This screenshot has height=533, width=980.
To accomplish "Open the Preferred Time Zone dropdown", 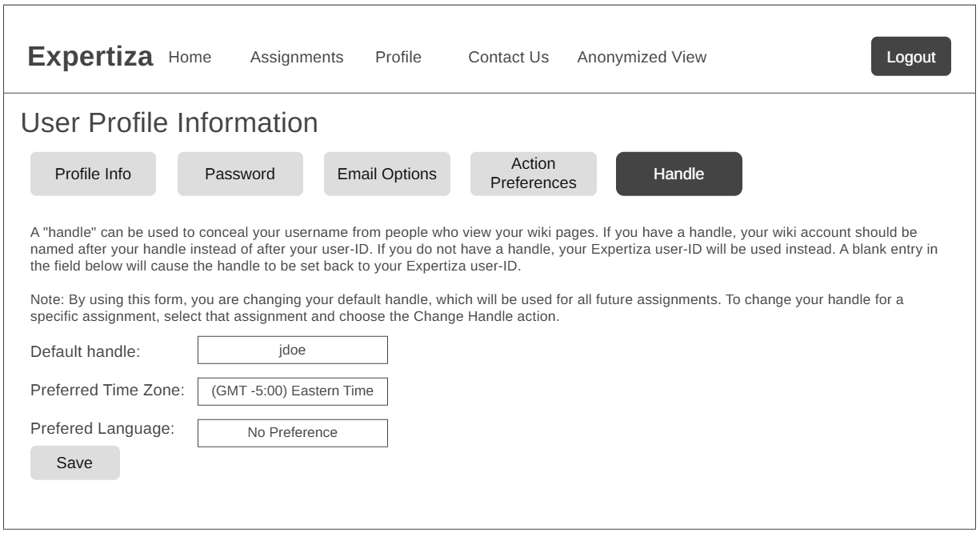I will click(x=293, y=391).
